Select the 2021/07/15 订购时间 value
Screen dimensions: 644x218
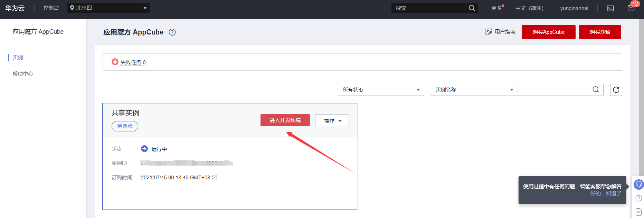179,178
